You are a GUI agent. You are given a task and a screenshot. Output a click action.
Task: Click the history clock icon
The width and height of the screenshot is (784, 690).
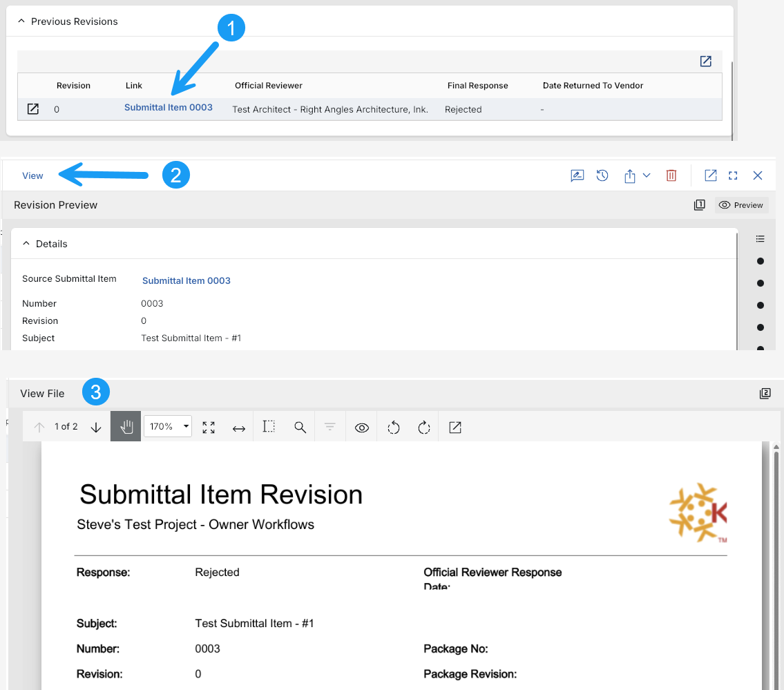point(602,175)
